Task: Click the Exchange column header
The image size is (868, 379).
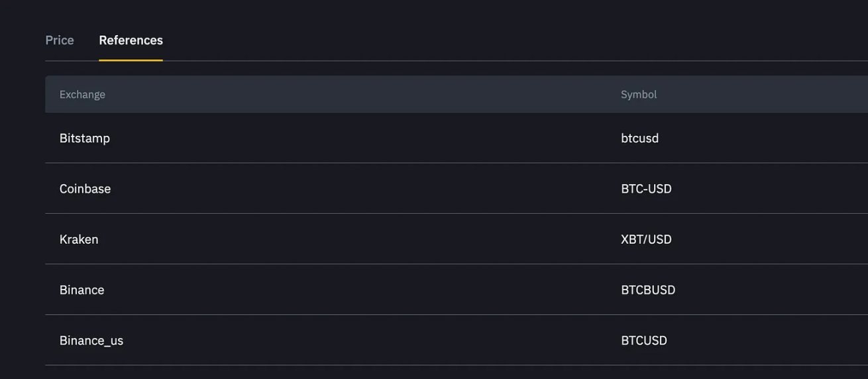Action: coord(82,94)
